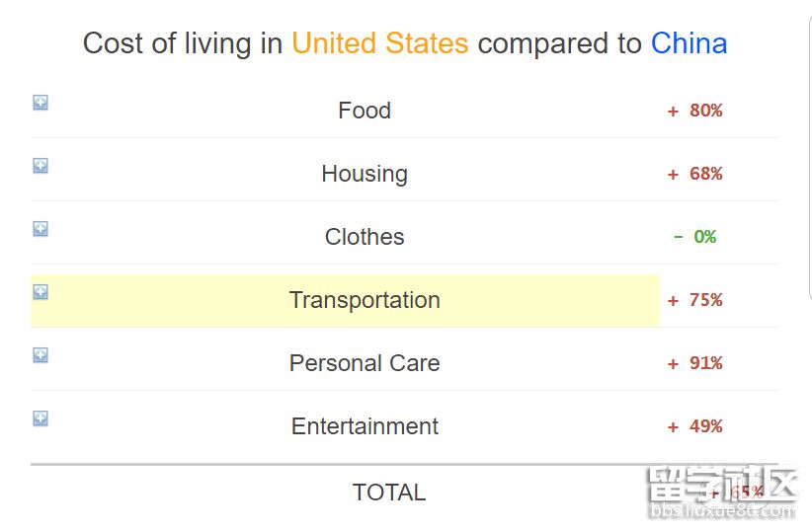This screenshot has height=532, width=812.
Task: Click the Housing +68% value
Action: 695,174
